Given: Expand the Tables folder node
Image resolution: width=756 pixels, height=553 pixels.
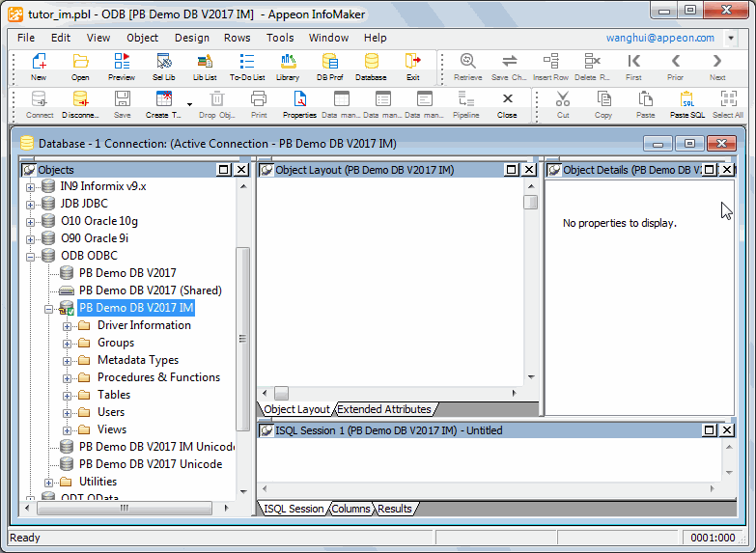Looking at the screenshot, I should point(68,395).
